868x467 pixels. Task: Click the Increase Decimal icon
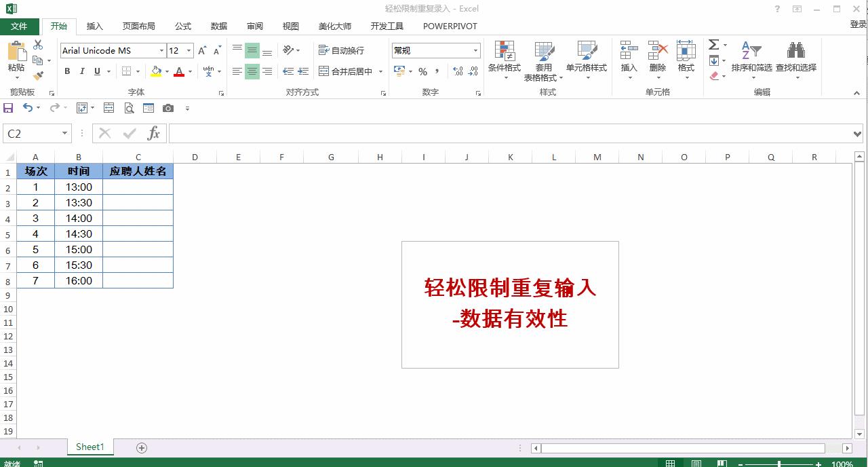pyautogui.click(x=456, y=71)
